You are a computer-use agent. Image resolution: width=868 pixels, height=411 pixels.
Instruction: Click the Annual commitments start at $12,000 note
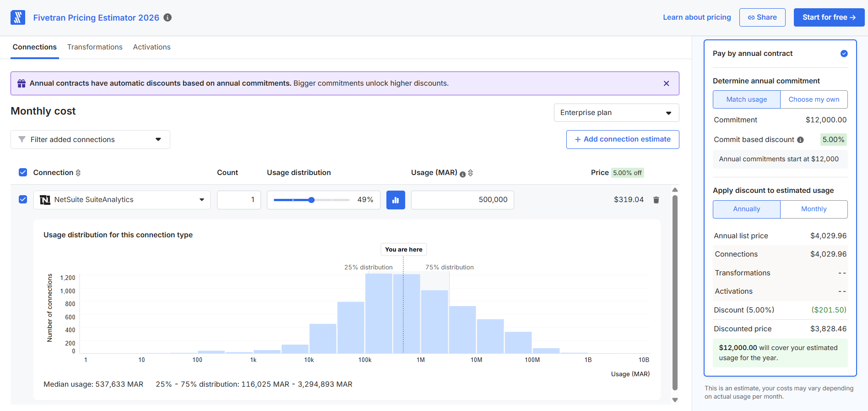click(780, 159)
